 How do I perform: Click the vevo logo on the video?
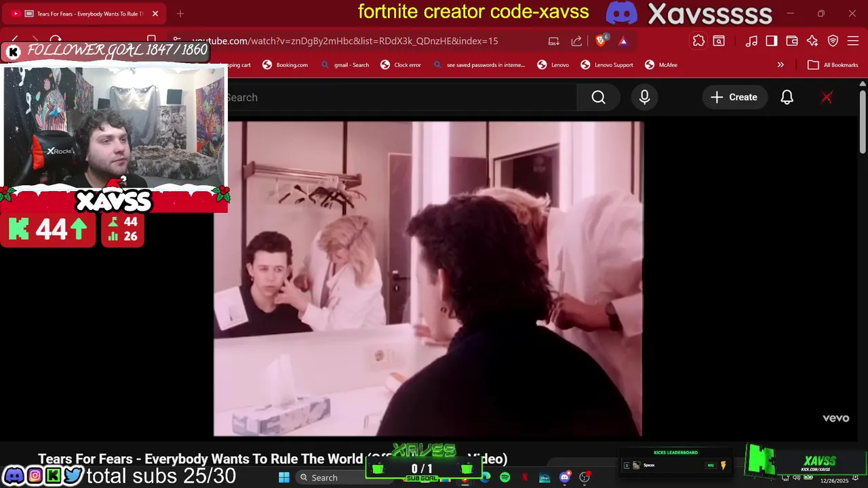[x=835, y=418]
